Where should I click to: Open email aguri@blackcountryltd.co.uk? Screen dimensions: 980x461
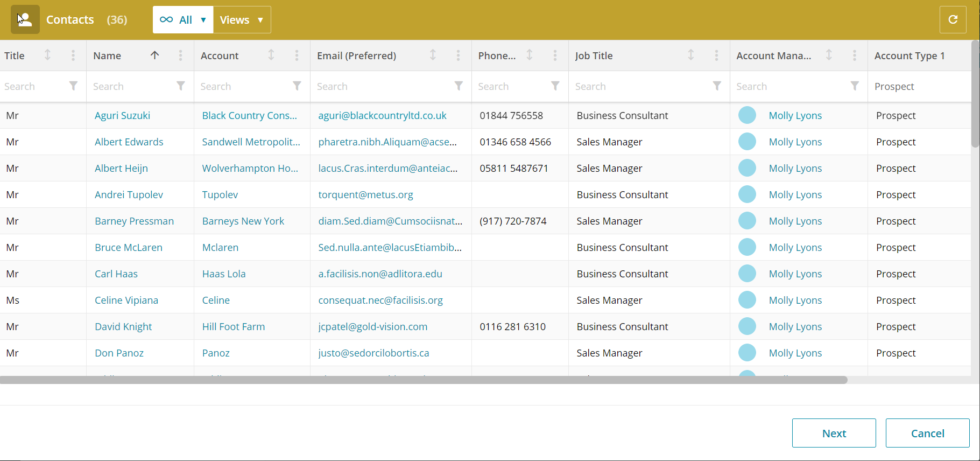382,115
